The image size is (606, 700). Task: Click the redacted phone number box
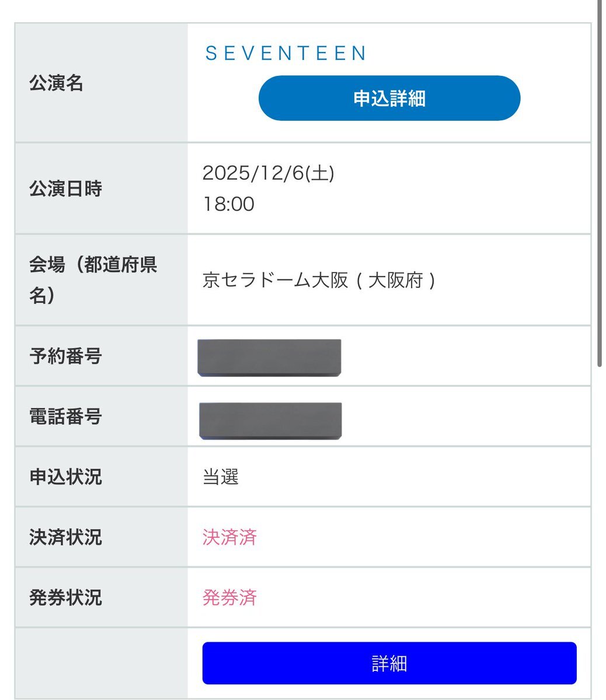pos(270,420)
